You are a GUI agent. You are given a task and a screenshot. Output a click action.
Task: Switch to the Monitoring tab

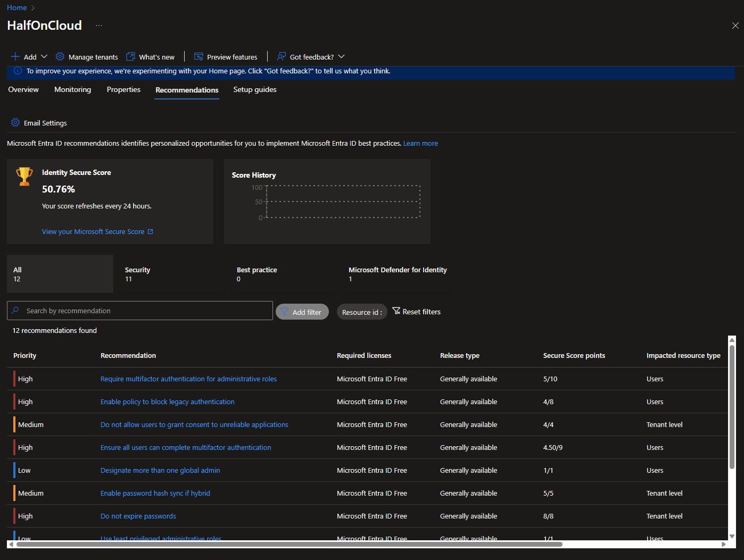(x=72, y=90)
